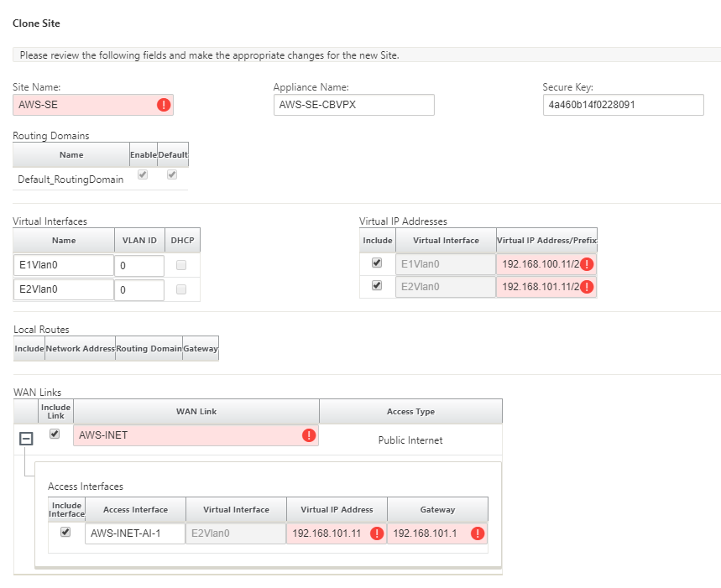Image resolution: width=721 pixels, height=588 pixels.
Task: Click the AWS-INET WAN link error icon
Action: 309,435
